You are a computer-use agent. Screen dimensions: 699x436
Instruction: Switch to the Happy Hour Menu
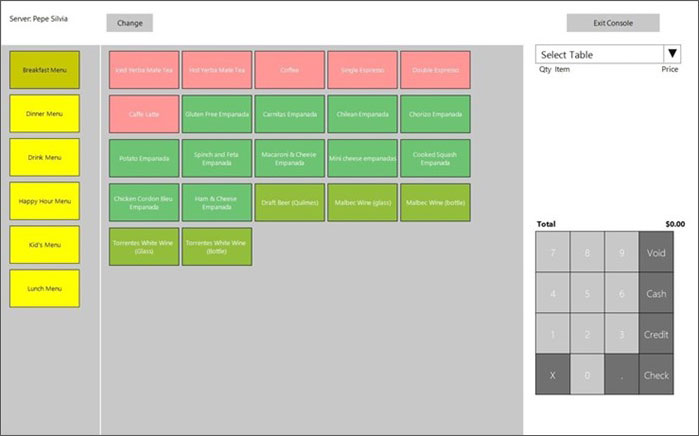coord(45,201)
